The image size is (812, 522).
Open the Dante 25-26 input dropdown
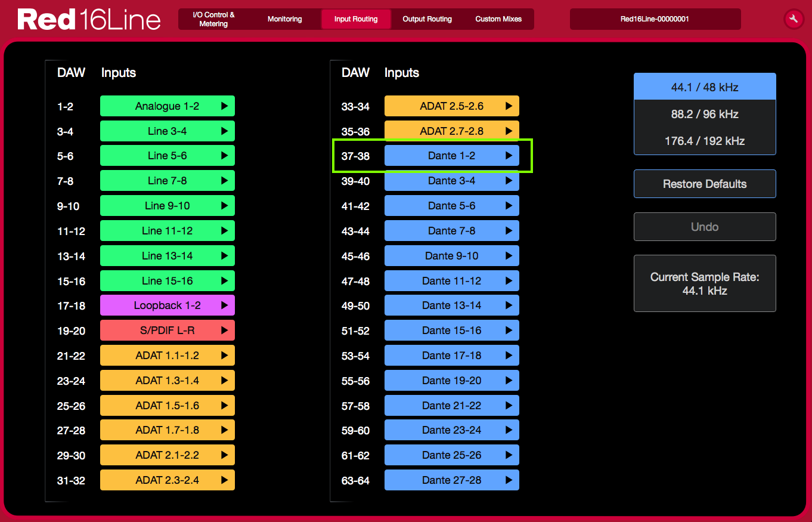pyautogui.click(x=452, y=455)
